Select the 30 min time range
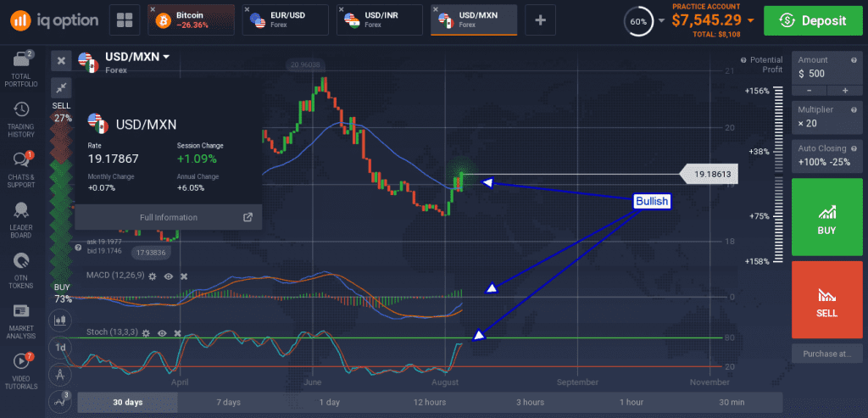 tap(732, 402)
